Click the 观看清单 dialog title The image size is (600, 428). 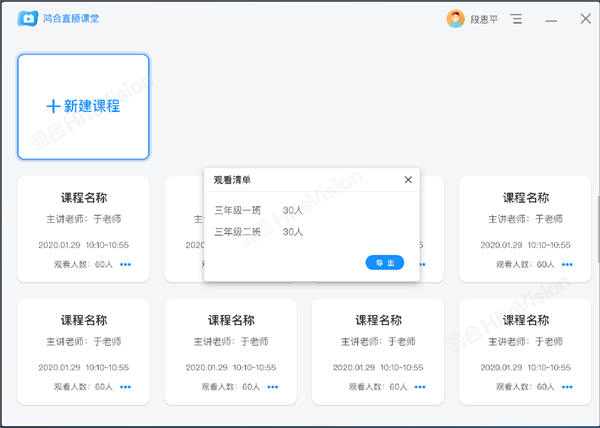click(x=232, y=180)
